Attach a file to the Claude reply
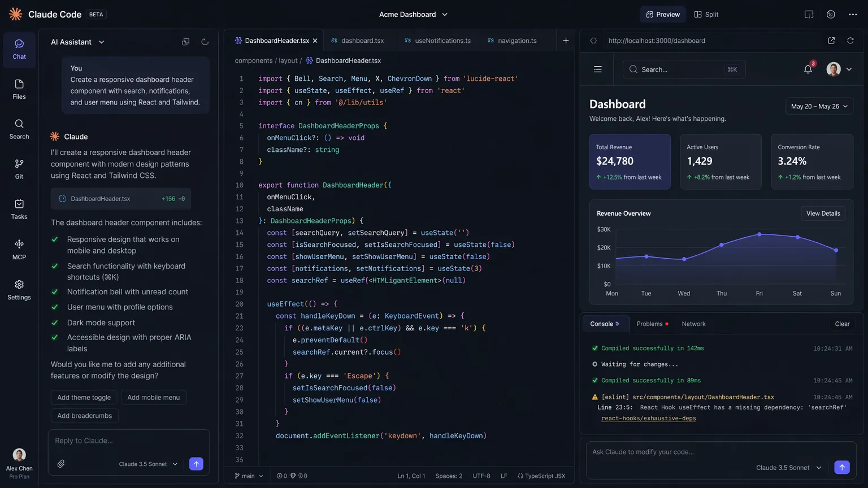The width and height of the screenshot is (868, 488). point(61,464)
